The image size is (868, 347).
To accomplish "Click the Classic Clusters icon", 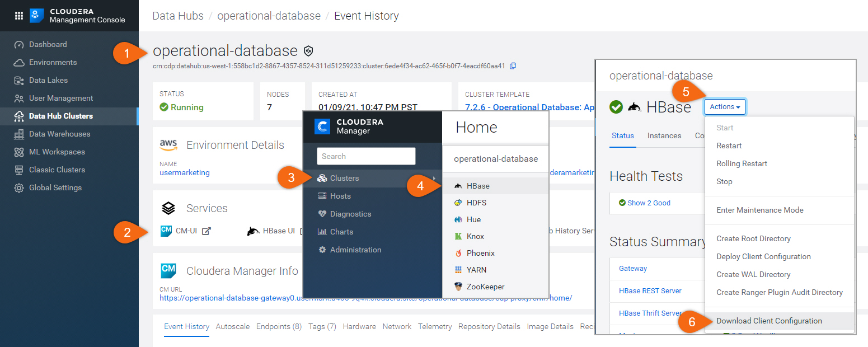I will pyautogui.click(x=19, y=170).
